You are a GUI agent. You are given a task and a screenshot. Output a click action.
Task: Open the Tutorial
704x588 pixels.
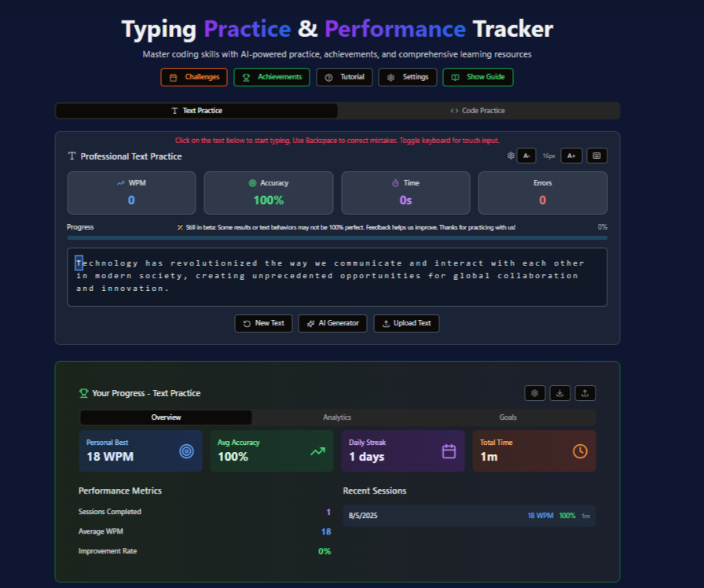click(x=344, y=77)
